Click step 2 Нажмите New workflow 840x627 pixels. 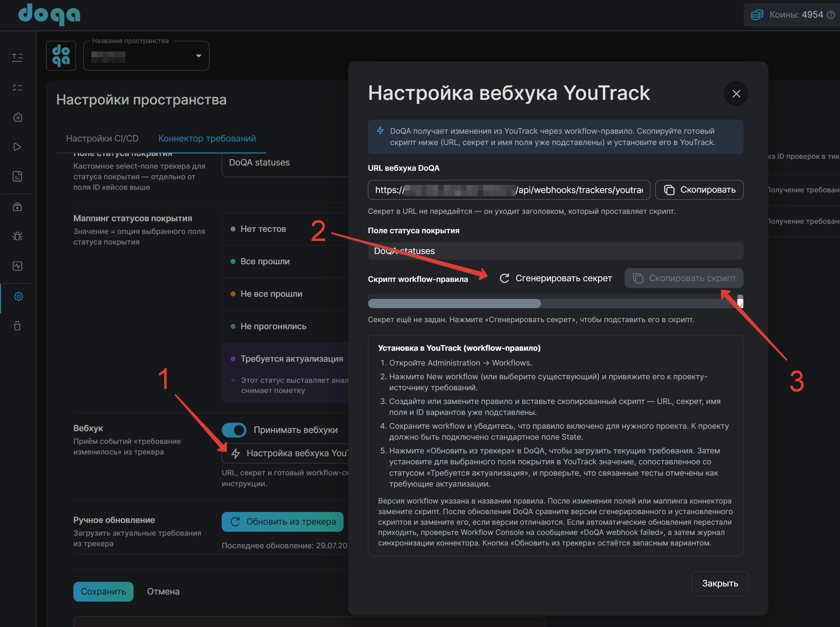(548, 382)
